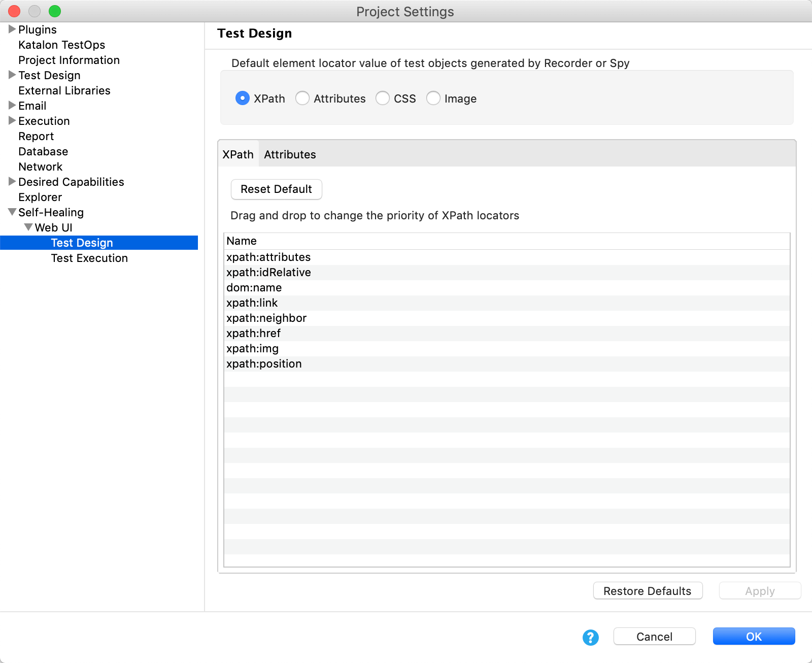
Task: Expand the Plugins section
Action: pyautogui.click(x=11, y=29)
